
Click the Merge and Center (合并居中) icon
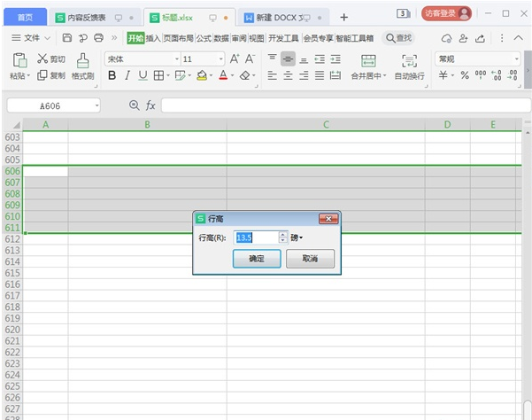tap(368, 59)
